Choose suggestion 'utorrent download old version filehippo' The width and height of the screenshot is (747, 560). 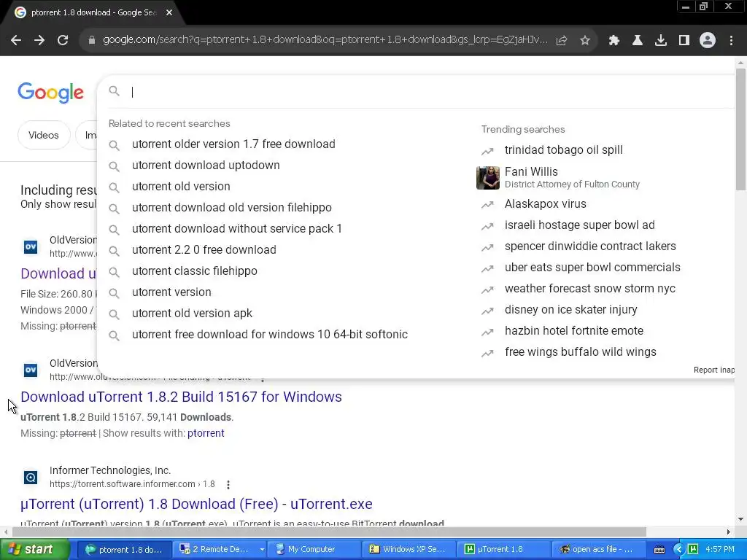pos(231,208)
